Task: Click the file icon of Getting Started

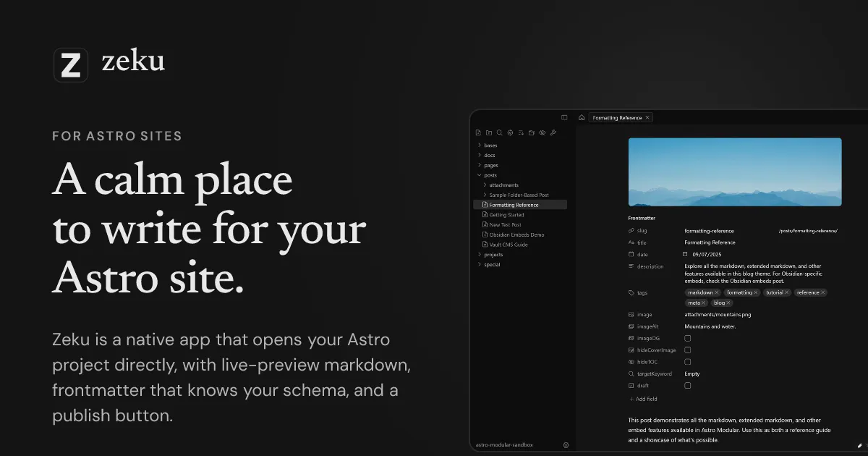Action: coord(485,215)
